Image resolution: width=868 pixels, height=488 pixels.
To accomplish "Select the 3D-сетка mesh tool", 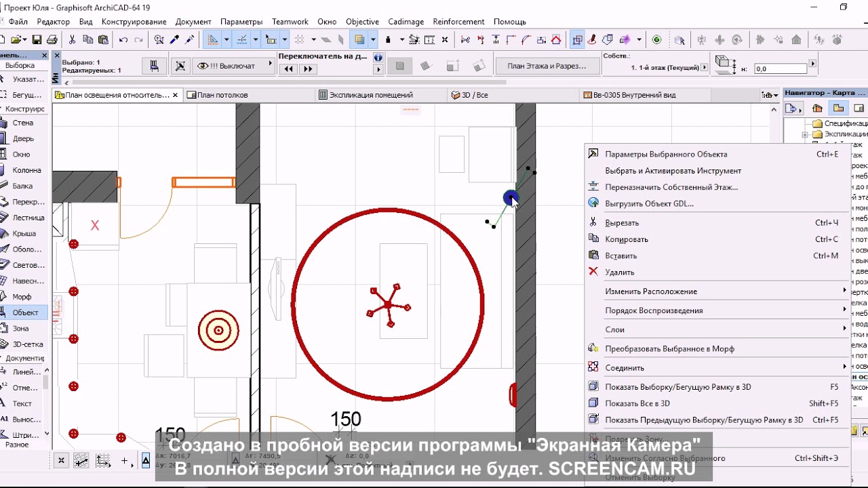I will (x=24, y=344).
